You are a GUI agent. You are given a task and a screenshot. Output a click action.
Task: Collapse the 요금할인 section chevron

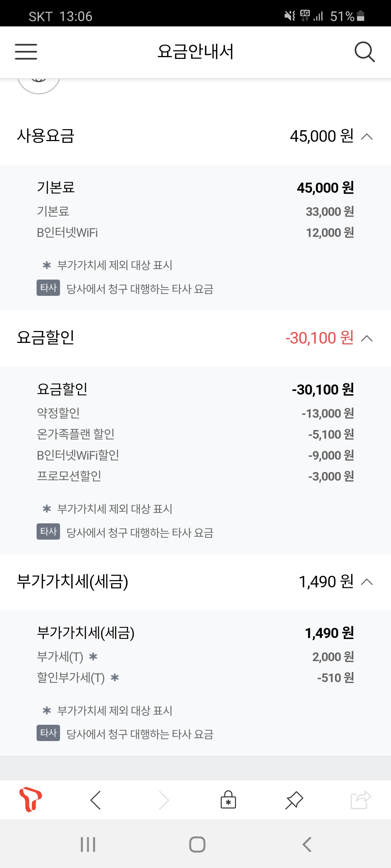367,339
